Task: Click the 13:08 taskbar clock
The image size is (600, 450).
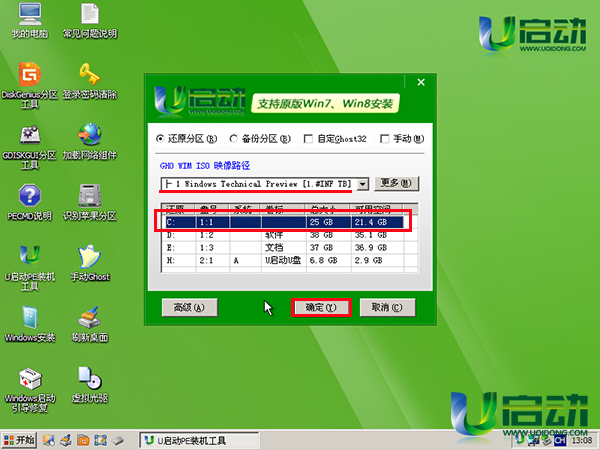Action: 582,441
